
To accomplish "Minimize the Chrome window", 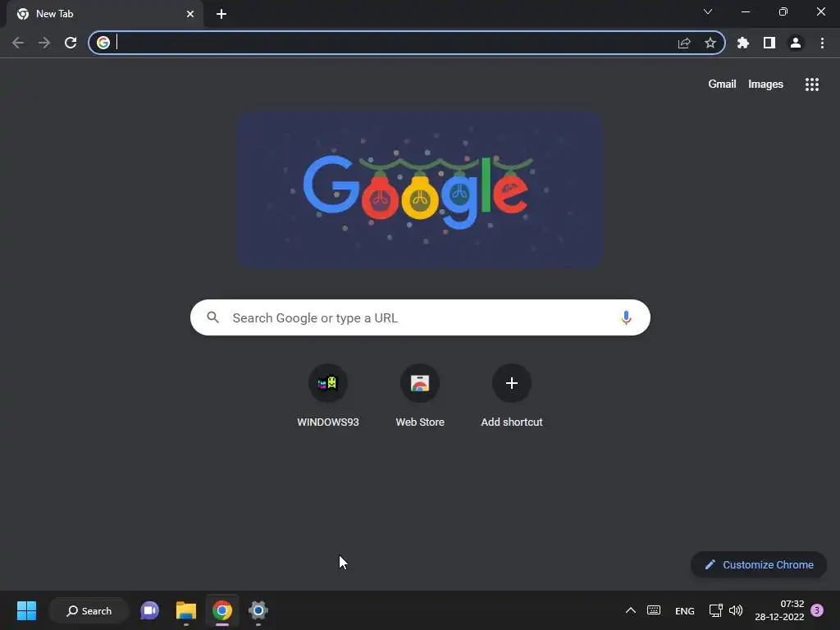I will (x=745, y=11).
